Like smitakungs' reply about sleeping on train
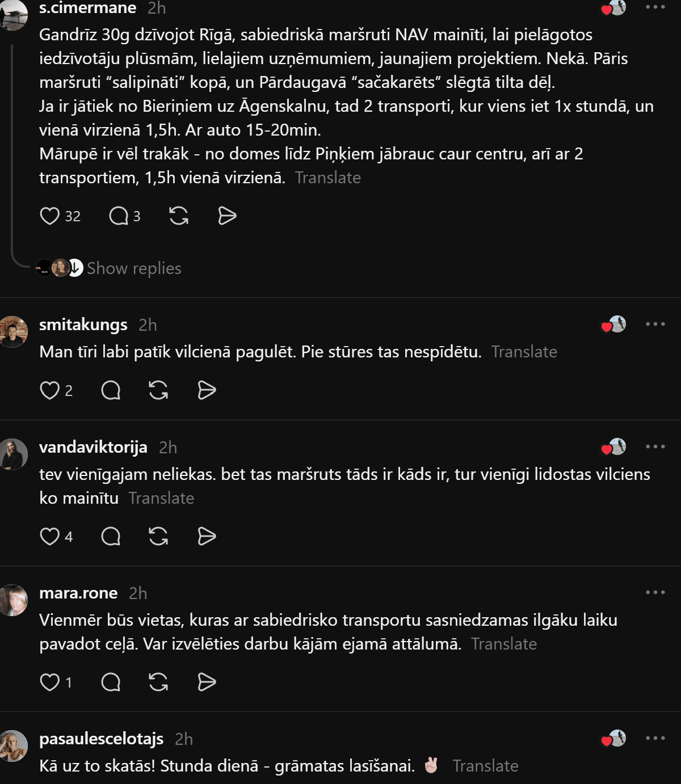Screen dimensions: 681x784 pos(50,390)
